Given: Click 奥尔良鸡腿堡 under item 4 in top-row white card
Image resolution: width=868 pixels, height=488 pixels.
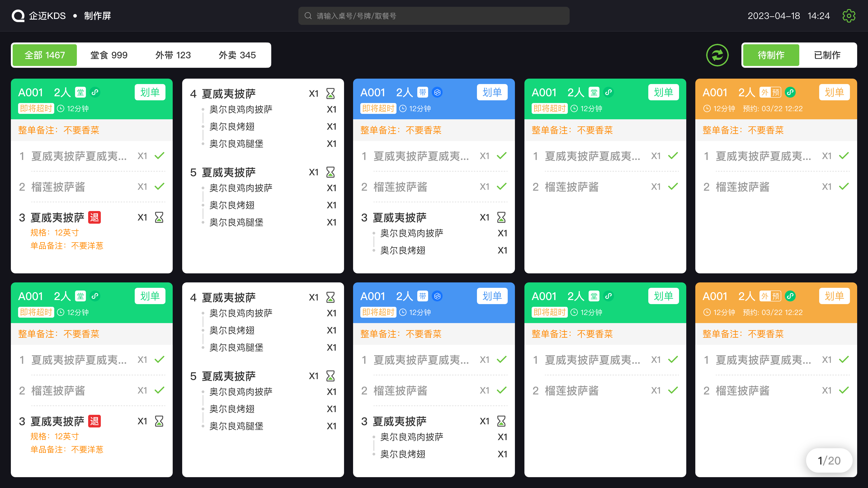Looking at the screenshot, I should [236, 143].
